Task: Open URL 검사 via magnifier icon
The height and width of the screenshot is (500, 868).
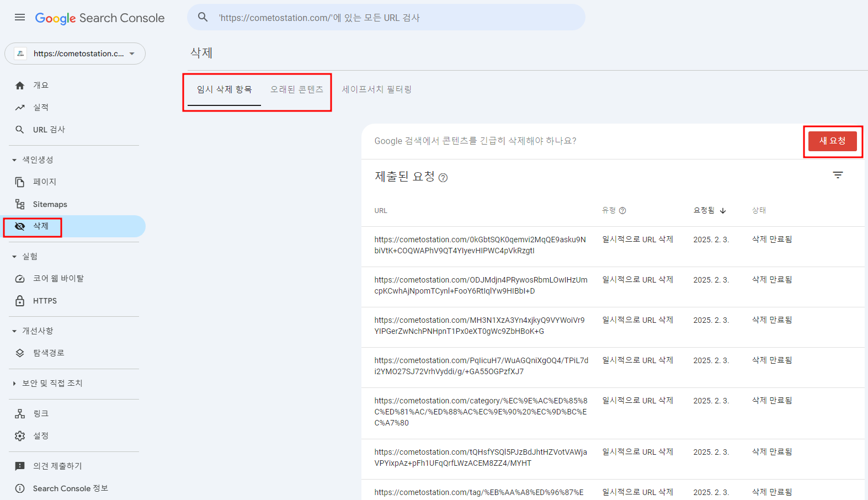Action: pyautogui.click(x=20, y=130)
